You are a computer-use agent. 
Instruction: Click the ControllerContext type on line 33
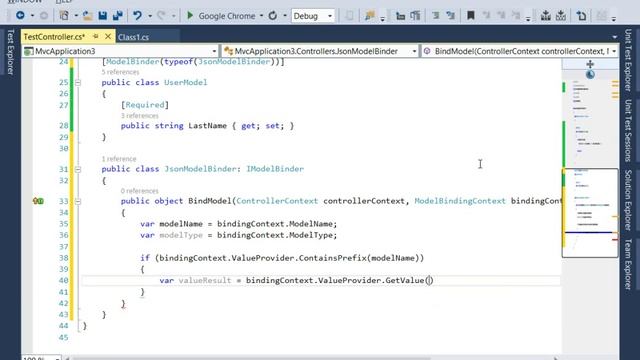click(277, 201)
